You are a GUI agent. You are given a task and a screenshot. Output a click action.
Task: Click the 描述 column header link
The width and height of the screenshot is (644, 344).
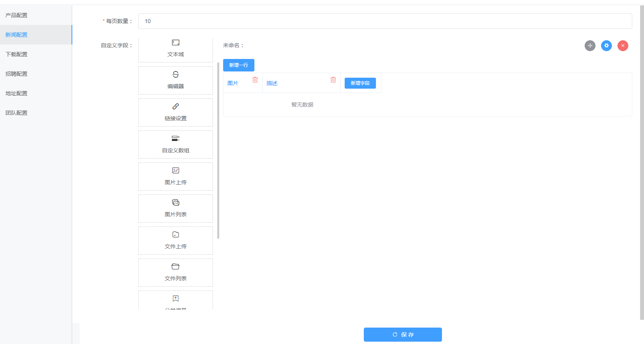coord(272,83)
